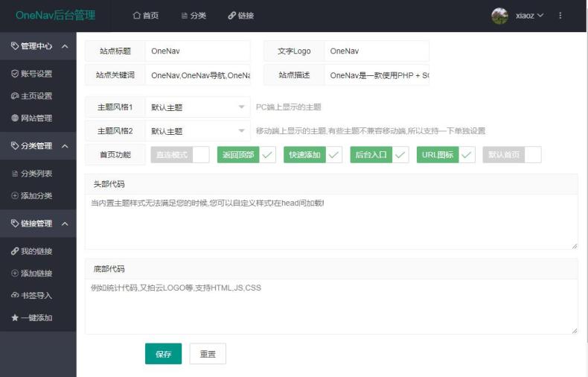The width and height of the screenshot is (588, 377).
Task: Click the star icon beside 一键添加
Action: [15, 317]
